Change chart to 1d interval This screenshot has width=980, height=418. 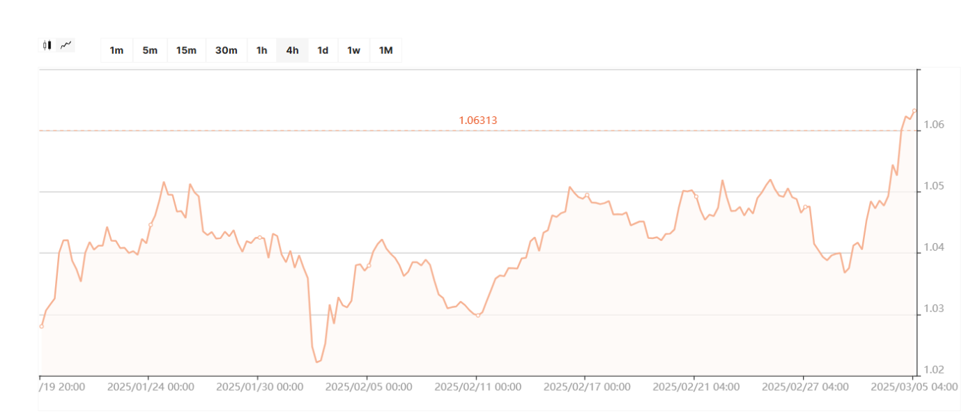(x=323, y=50)
